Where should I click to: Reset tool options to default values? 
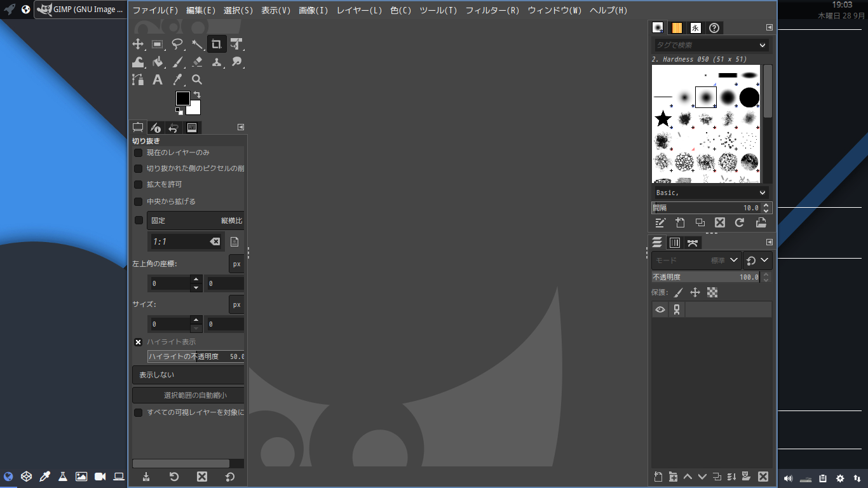[230, 477]
